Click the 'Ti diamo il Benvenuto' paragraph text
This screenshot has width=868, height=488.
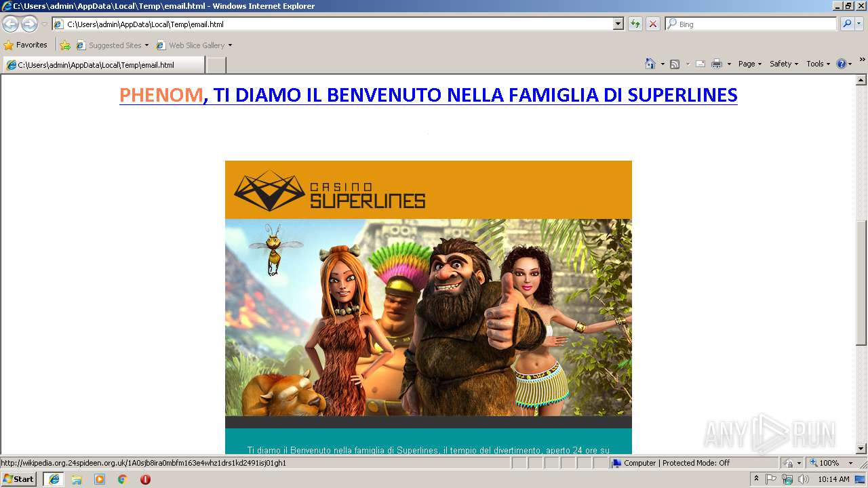[428, 450]
